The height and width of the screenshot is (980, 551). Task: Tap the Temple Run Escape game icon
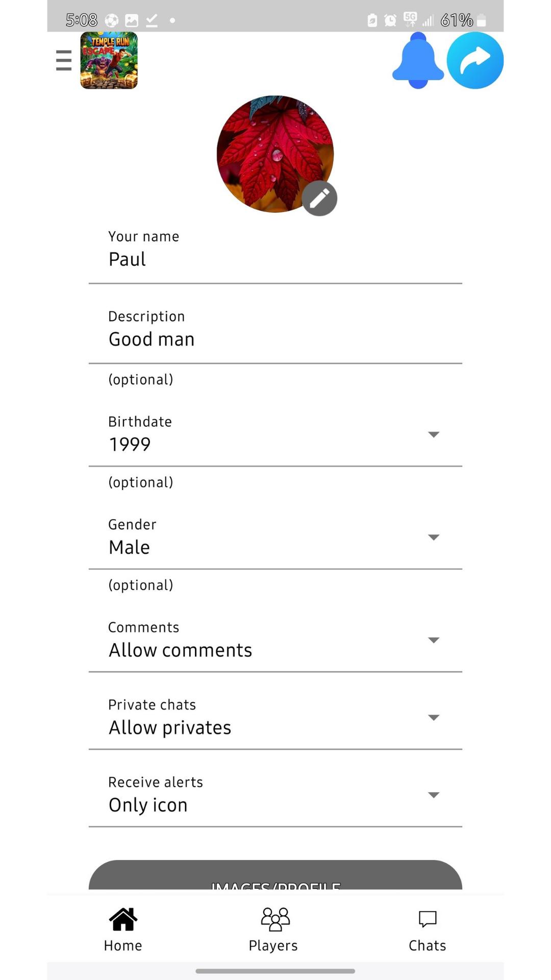(109, 60)
